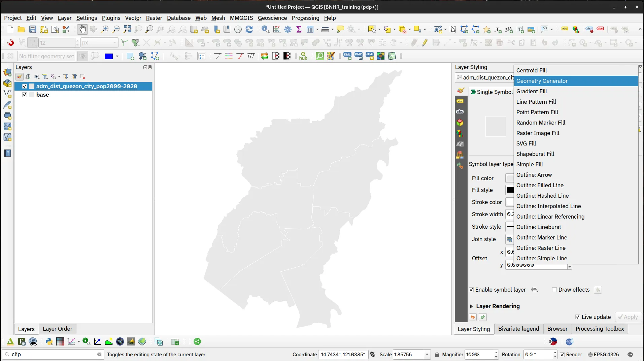Click the Zoom In magnifier icon
The image size is (644, 361).
(105, 30)
